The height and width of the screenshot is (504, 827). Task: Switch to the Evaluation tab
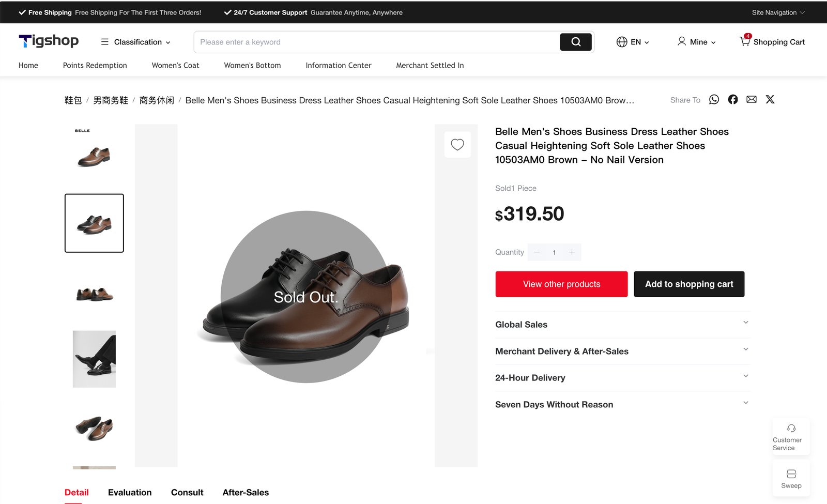pos(130,493)
